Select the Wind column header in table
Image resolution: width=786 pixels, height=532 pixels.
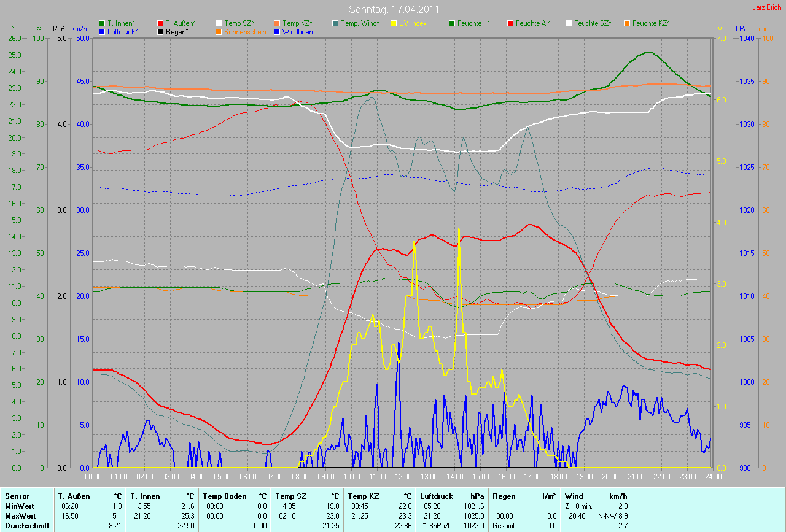click(574, 496)
